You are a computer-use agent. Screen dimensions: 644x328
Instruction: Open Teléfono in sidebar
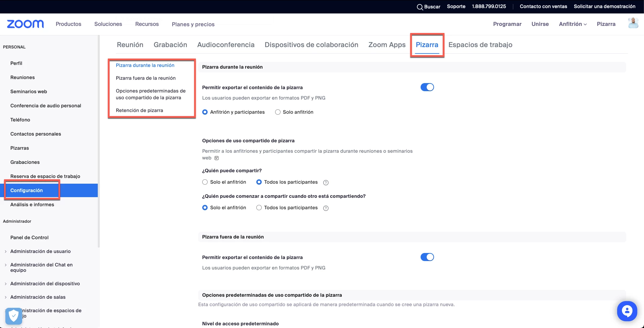pos(20,120)
